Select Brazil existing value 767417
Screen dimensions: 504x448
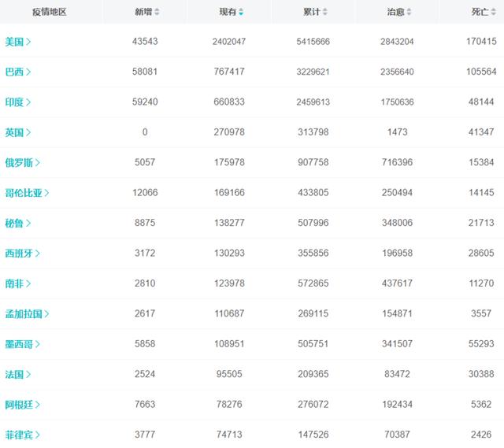[229, 72]
